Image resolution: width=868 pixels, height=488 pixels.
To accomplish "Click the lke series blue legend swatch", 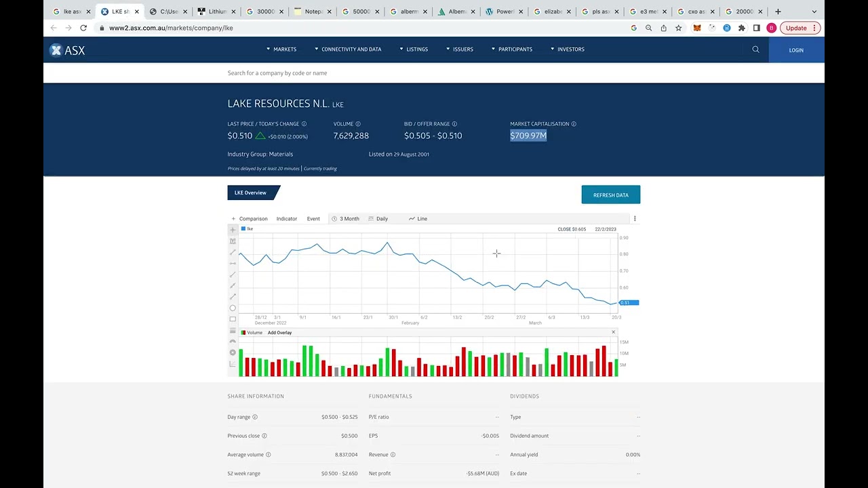I will (243, 229).
